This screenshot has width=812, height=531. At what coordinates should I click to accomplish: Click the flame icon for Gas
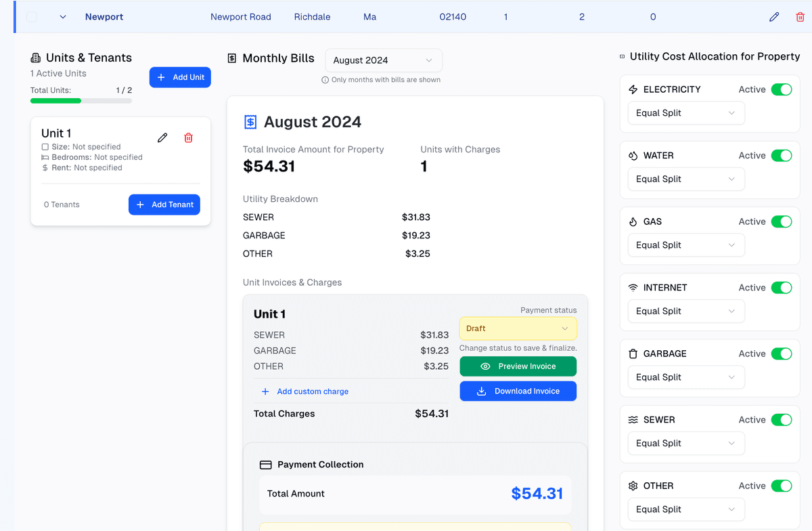(x=633, y=221)
